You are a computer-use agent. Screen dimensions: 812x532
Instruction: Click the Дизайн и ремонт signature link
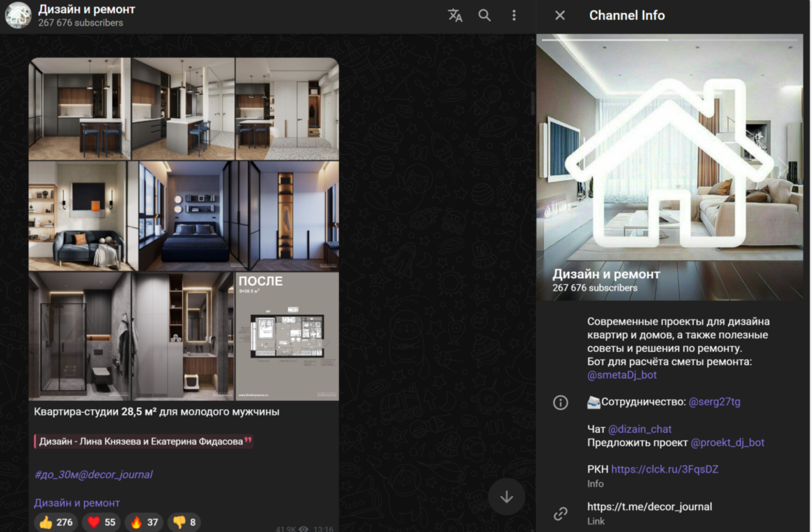[x=77, y=503]
